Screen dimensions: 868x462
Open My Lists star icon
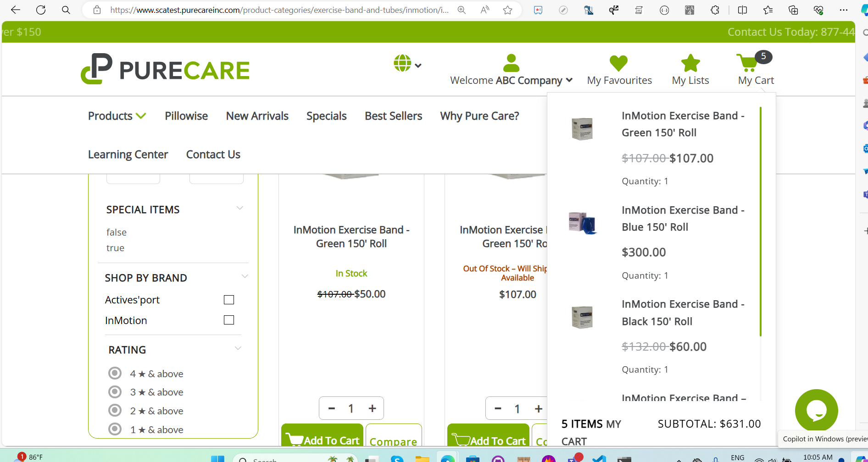tap(690, 63)
